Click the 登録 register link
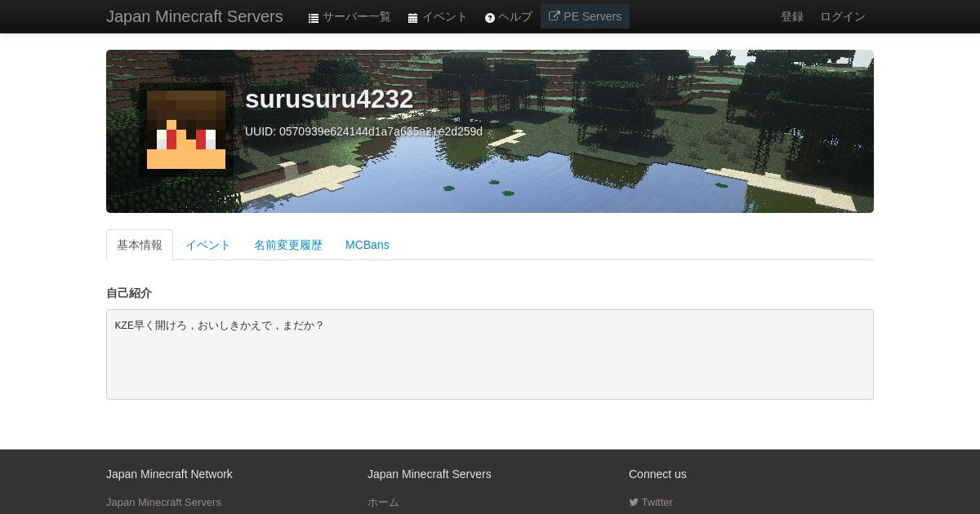This screenshot has width=980, height=514. (x=792, y=16)
